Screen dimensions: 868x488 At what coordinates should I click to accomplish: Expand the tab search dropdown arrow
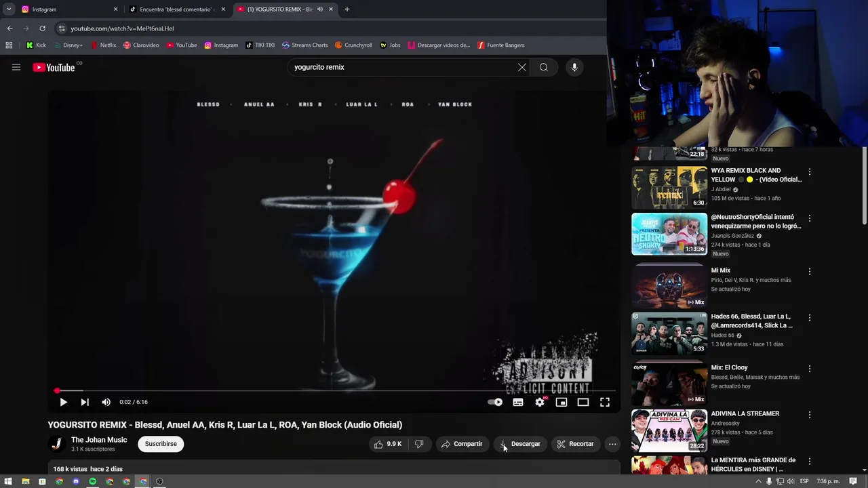9,9
